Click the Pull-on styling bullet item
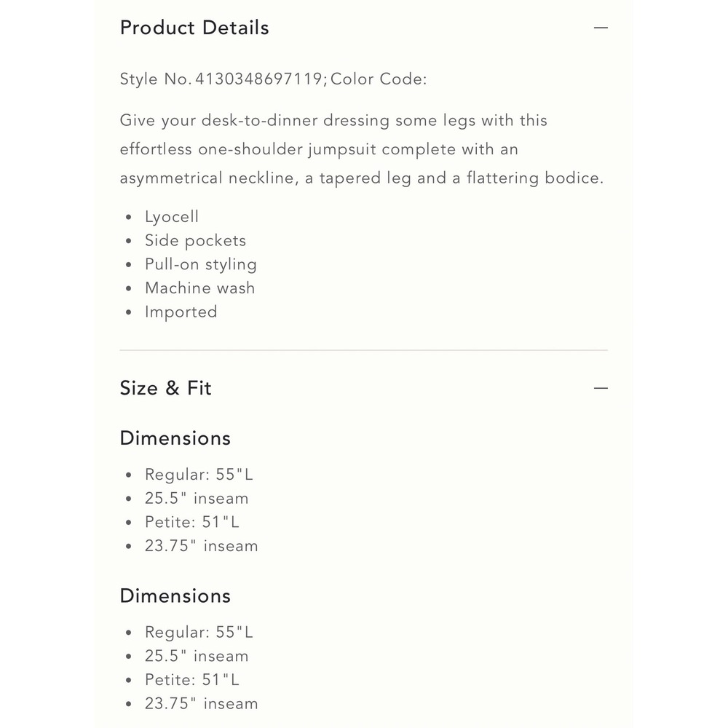Image resolution: width=728 pixels, height=728 pixels. (x=200, y=264)
